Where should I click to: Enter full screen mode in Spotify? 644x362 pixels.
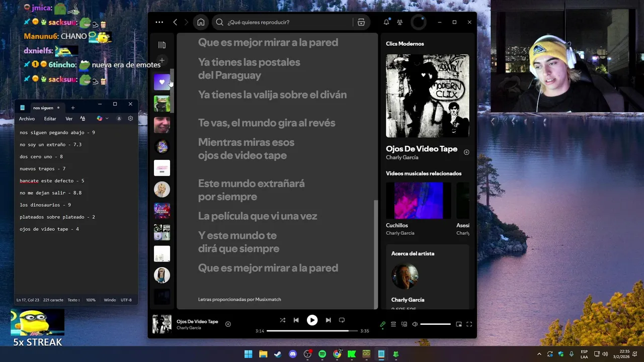click(469, 324)
